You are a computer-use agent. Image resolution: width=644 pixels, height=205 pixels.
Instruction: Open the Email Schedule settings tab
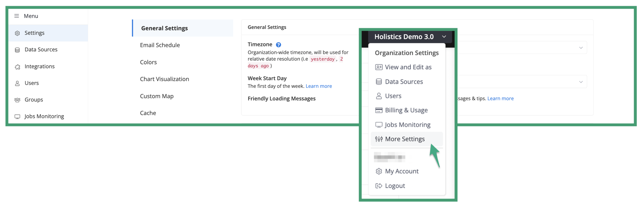(160, 45)
